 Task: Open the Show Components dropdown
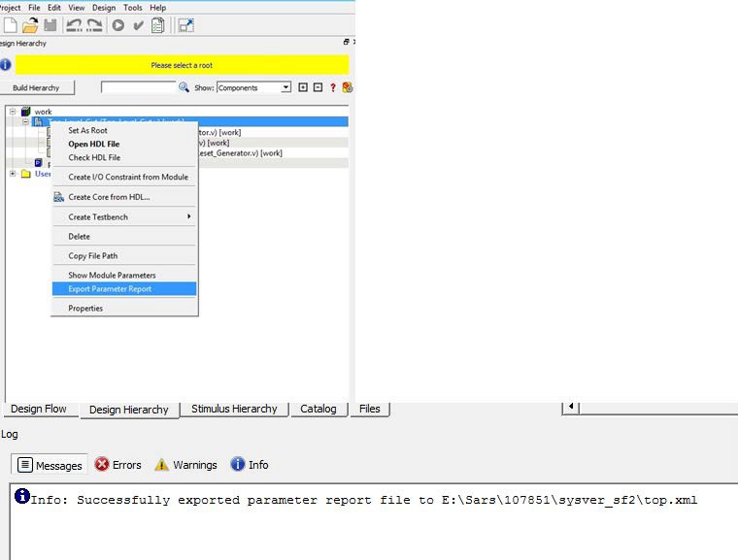point(285,87)
